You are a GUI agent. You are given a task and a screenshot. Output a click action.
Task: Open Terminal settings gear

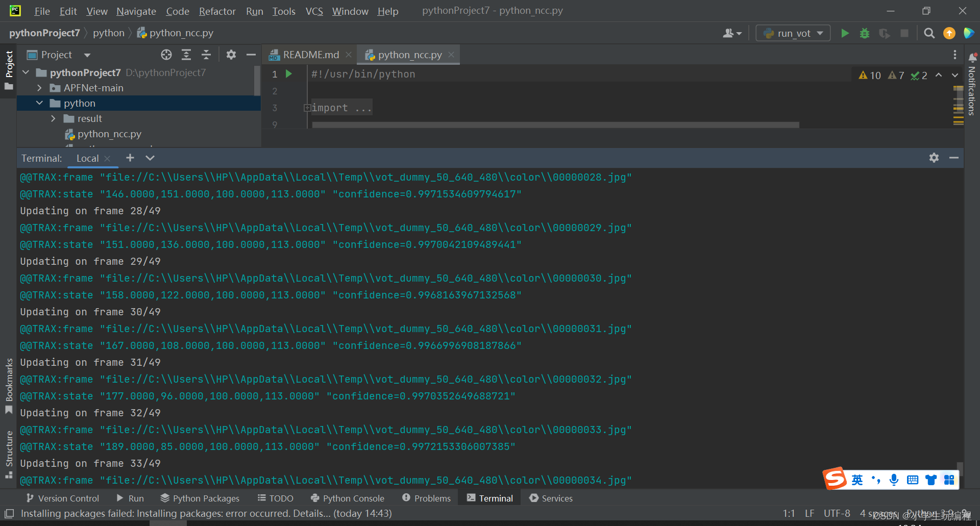(x=934, y=158)
